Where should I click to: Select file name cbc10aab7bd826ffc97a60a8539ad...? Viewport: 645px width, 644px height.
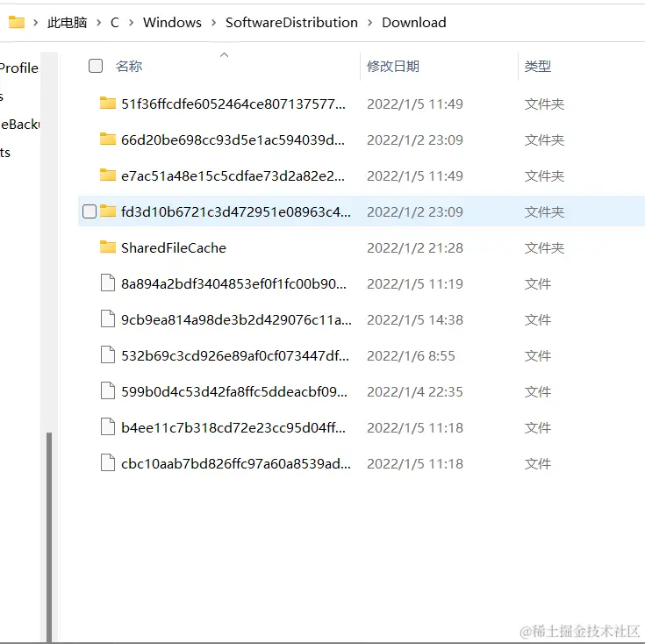(236, 464)
